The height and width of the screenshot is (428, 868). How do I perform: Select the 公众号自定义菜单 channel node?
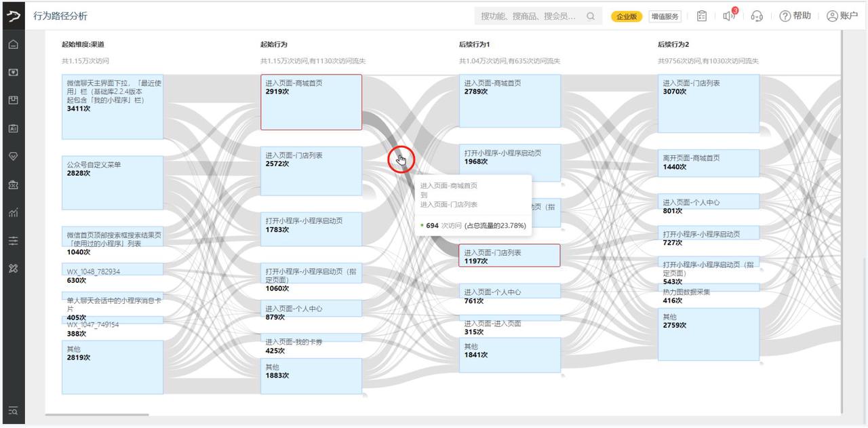click(113, 182)
